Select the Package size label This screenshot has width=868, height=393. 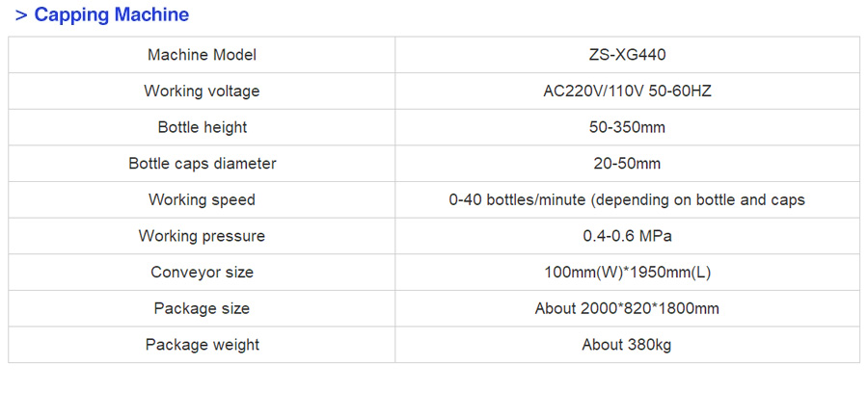(x=202, y=308)
